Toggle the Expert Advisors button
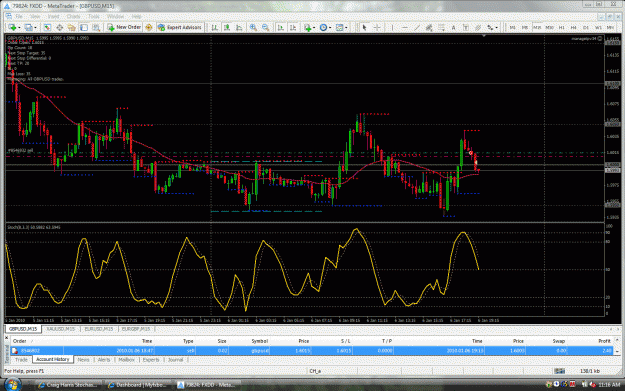 pyautogui.click(x=180, y=28)
